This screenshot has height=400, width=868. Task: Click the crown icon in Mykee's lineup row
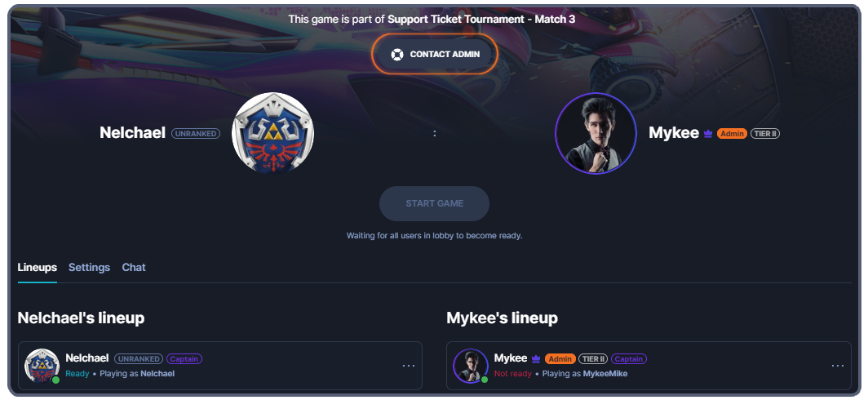tap(536, 359)
